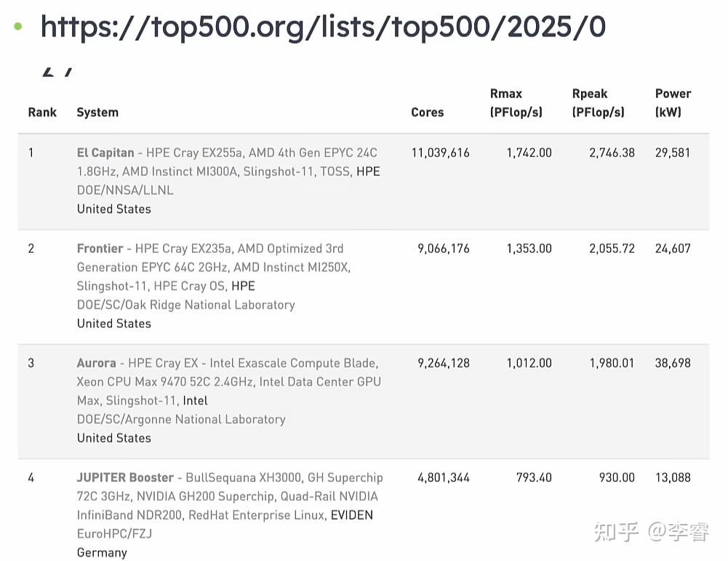The width and height of the screenshot is (728, 561).
Task: Click the Germany country label
Action: pos(102,552)
